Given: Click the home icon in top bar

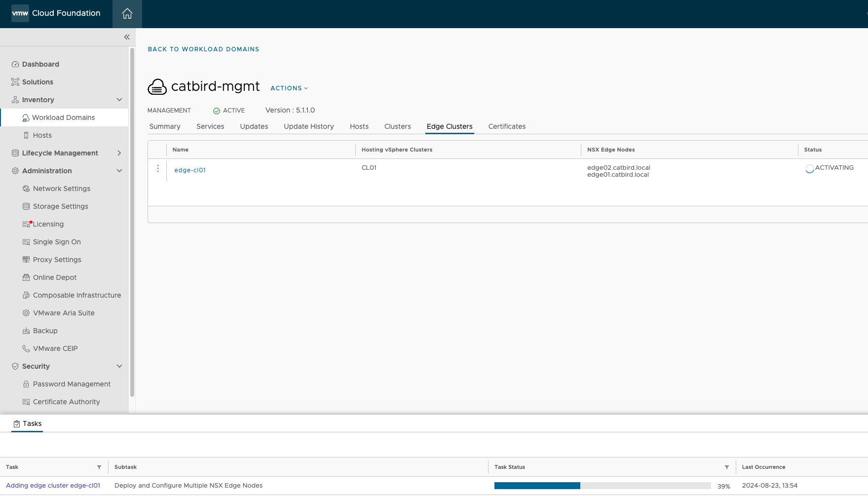Looking at the screenshot, I should [x=127, y=14].
